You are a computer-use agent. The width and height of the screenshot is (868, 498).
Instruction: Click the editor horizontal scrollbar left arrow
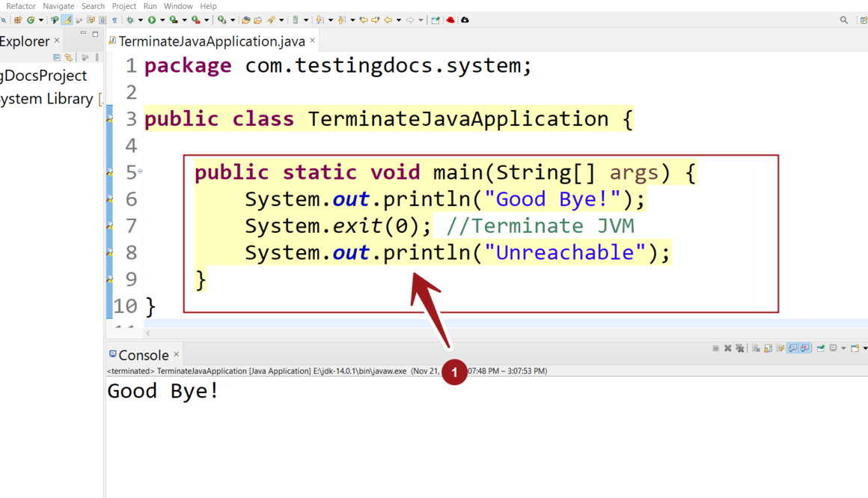(x=148, y=332)
